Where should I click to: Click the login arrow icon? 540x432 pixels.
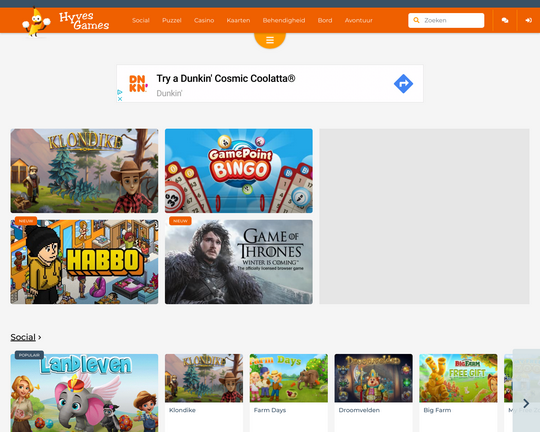pyautogui.click(x=529, y=20)
